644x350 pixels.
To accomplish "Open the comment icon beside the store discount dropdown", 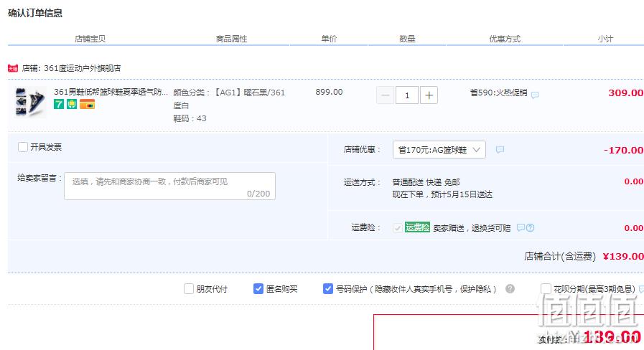I will (x=500, y=150).
